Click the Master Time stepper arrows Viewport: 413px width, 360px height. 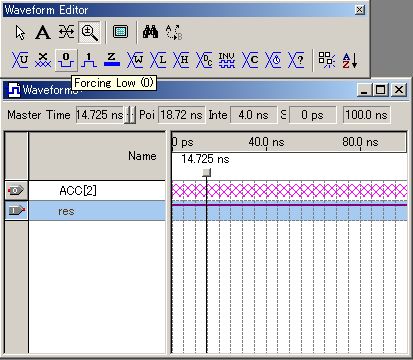[130, 115]
